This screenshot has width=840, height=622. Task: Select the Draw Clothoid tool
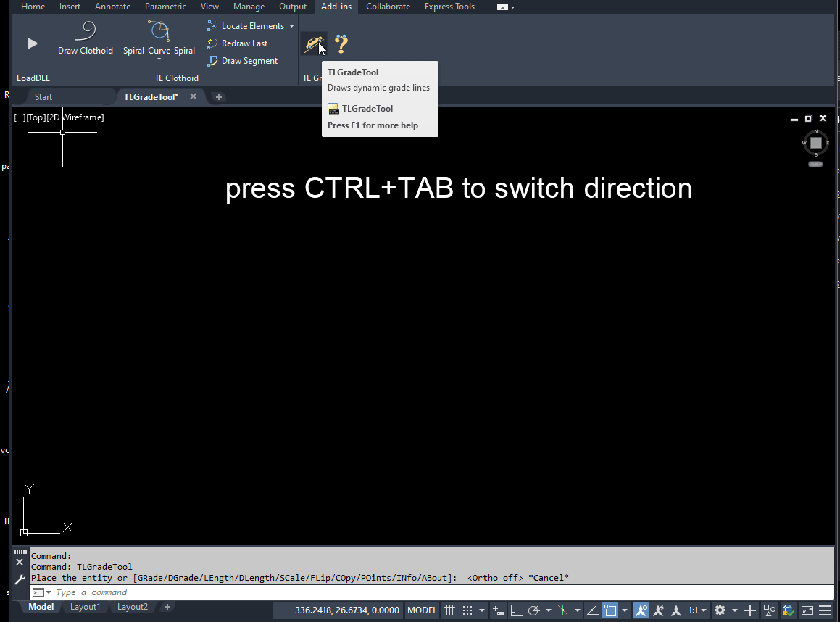pos(86,38)
